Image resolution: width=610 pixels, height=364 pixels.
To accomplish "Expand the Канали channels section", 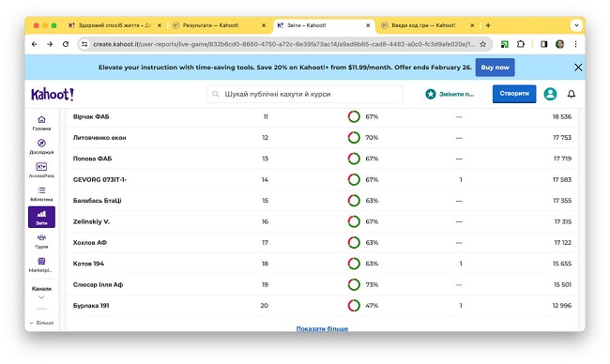I will 41,293.
